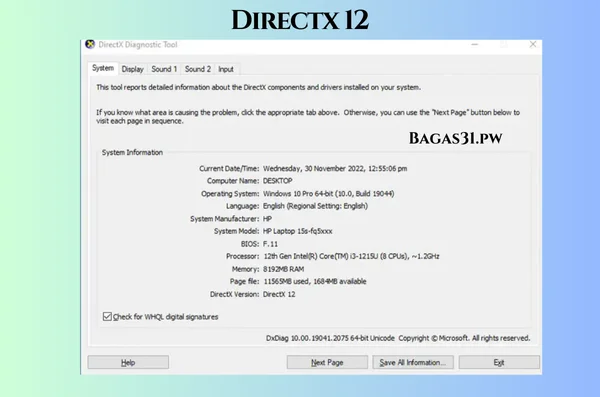Go to Next Page
Screen dimensions: 600x397
[x=327, y=362]
